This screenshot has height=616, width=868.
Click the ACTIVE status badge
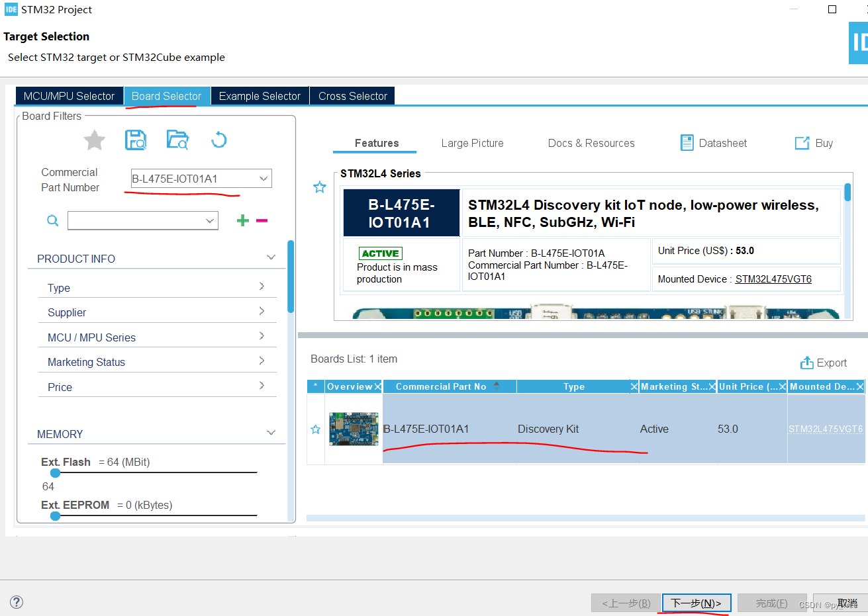pos(381,253)
